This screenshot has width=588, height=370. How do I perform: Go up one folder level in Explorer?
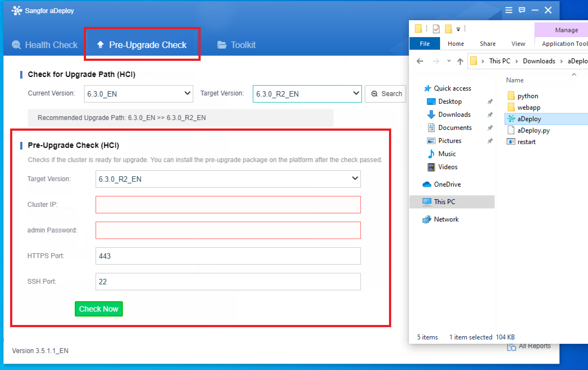pyautogui.click(x=460, y=61)
